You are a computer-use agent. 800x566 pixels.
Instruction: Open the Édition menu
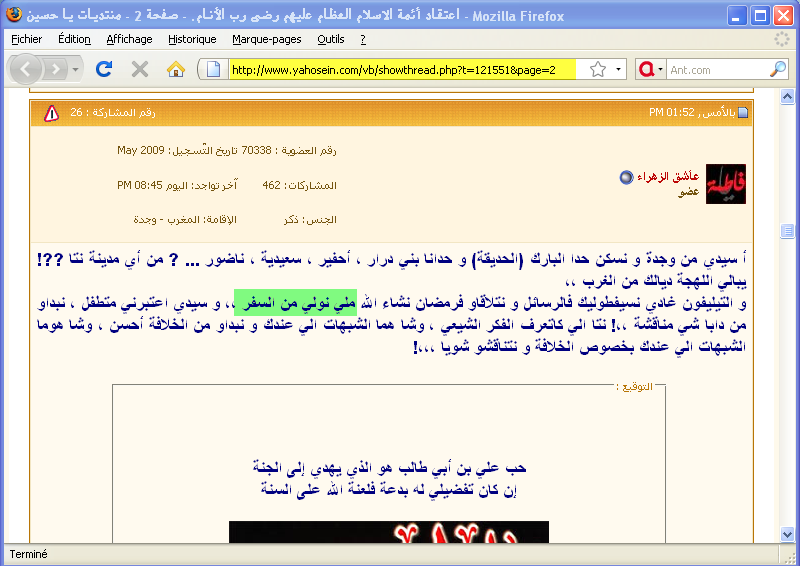click(x=74, y=39)
